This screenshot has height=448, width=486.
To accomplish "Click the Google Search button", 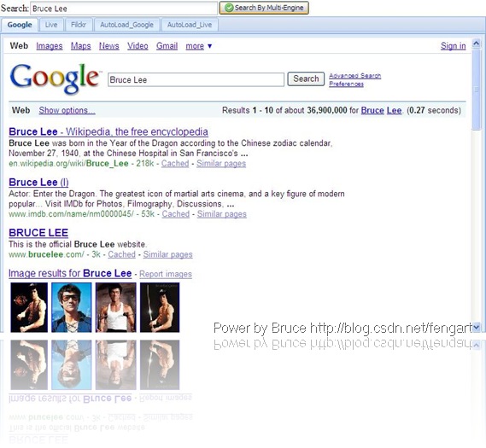I will 306,79.
